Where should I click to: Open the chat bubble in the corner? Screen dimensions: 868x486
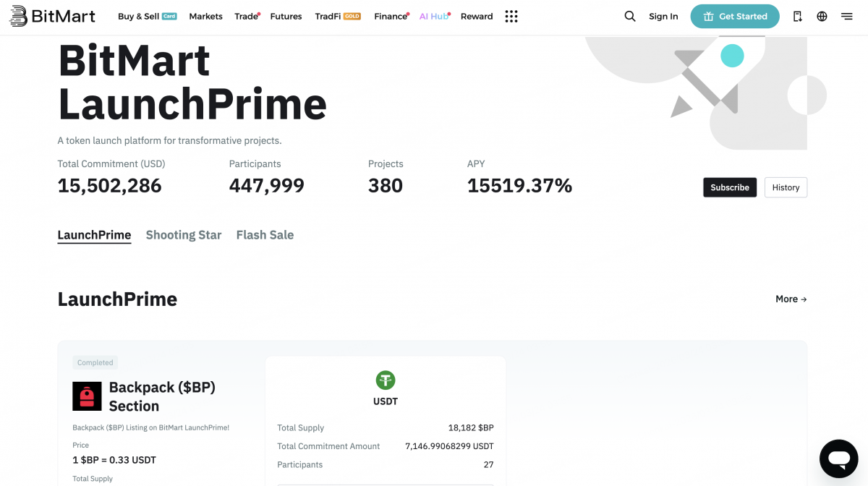point(838,459)
